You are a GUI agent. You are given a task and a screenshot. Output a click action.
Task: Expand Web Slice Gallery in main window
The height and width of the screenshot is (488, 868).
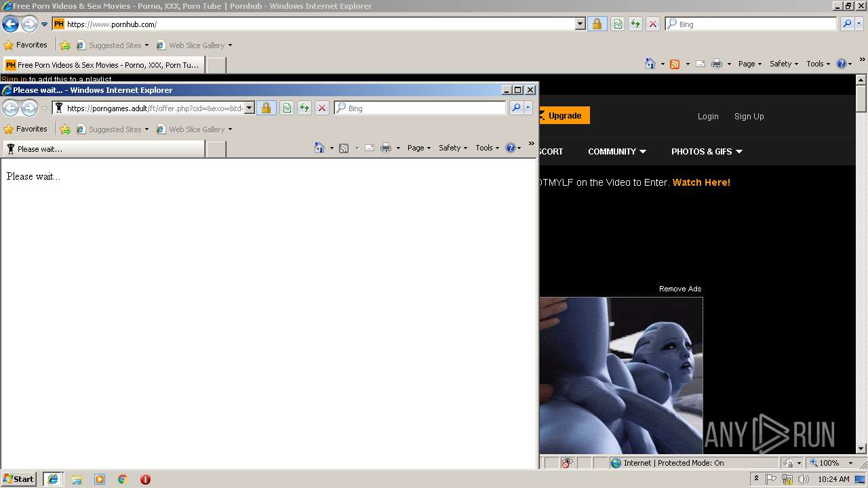tap(230, 45)
